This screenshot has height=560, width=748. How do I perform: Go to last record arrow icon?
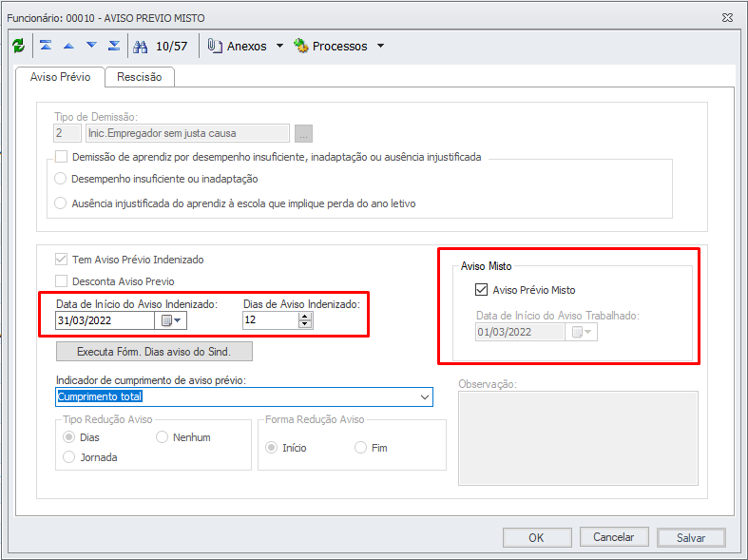tap(114, 46)
